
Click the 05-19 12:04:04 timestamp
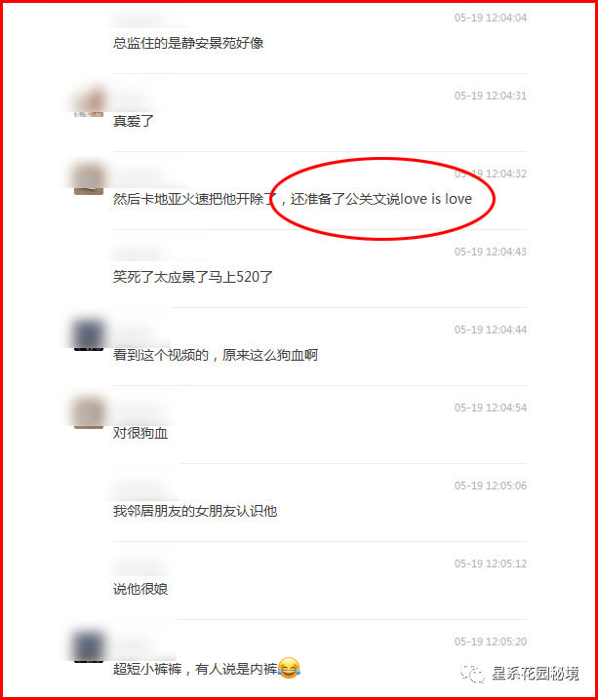pyautogui.click(x=491, y=18)
